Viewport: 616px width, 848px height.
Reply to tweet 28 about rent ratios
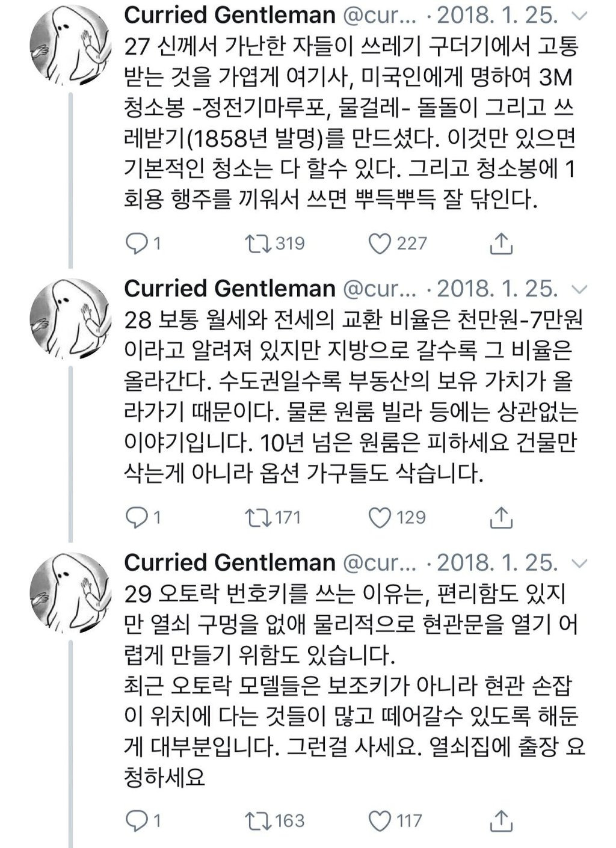point(137,517)
